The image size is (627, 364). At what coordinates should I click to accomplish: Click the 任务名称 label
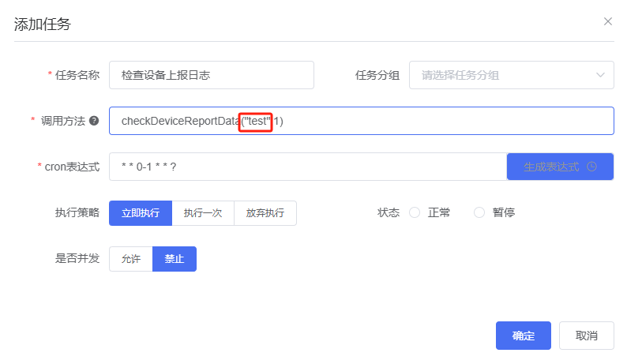[77, 75]
